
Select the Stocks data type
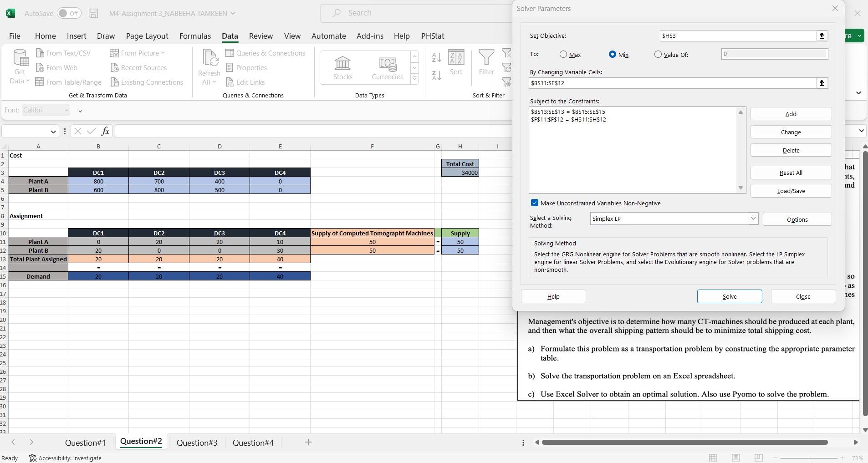pyautogui.click(x=342, y=67)
